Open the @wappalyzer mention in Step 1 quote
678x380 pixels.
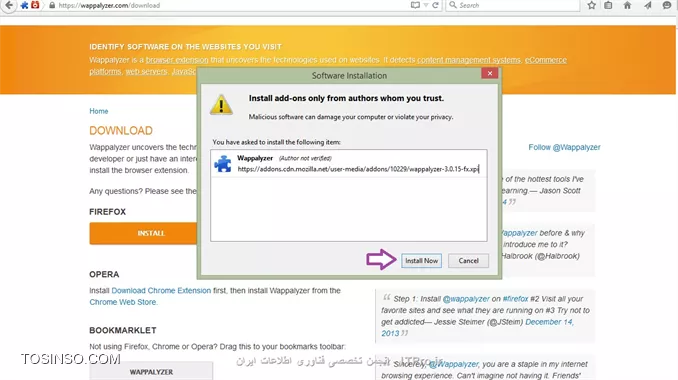[x=466, y=299]
